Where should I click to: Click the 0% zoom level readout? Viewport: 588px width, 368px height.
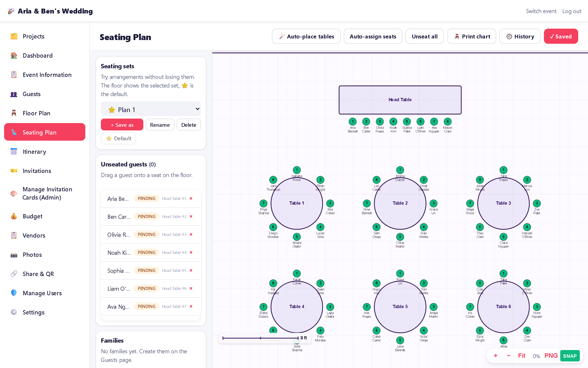click(x=536, y=356)
